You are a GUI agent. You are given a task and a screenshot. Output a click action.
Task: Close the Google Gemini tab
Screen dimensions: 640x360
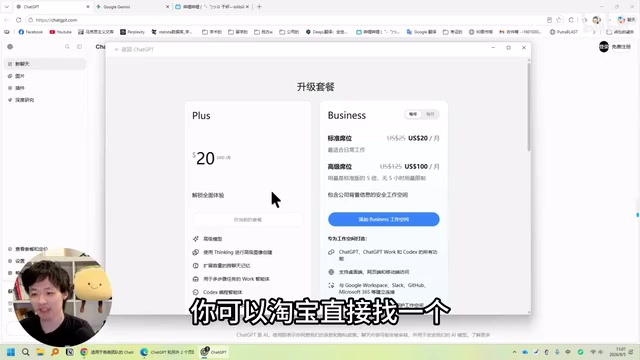pos(167,7)
